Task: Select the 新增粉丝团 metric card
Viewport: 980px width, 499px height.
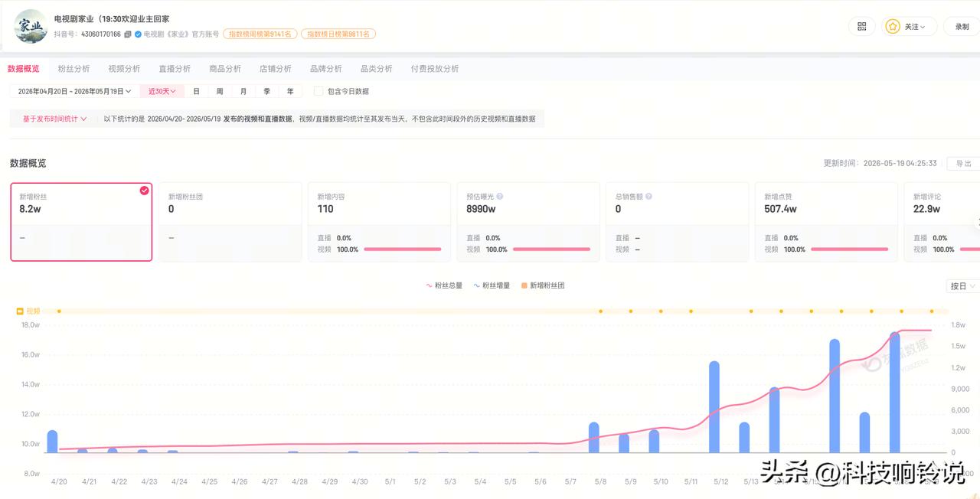Action: click(x=230, y=222)
